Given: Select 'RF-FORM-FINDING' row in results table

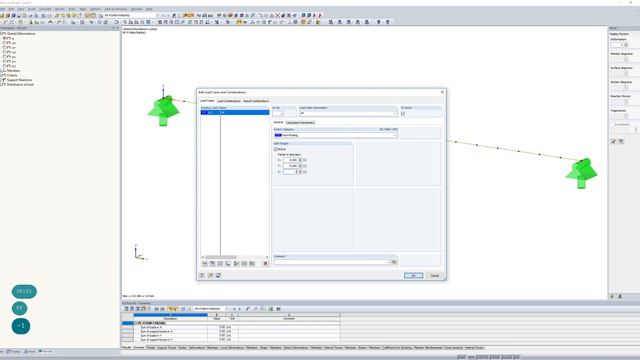Looking at the screenshot, I should [x=237, y=323].
